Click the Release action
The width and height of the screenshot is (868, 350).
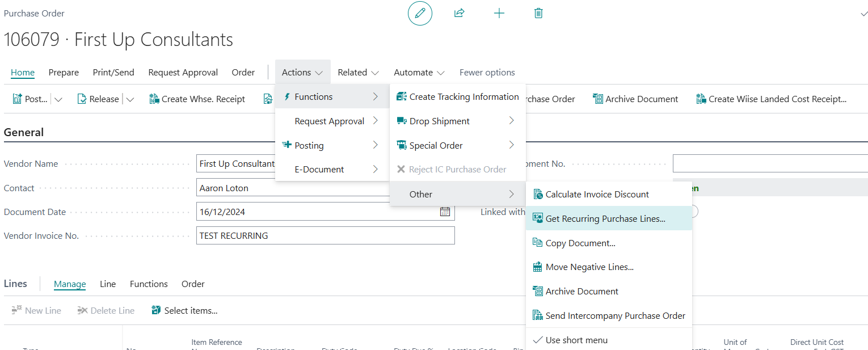pyautogui.click(x=98, y=99)
